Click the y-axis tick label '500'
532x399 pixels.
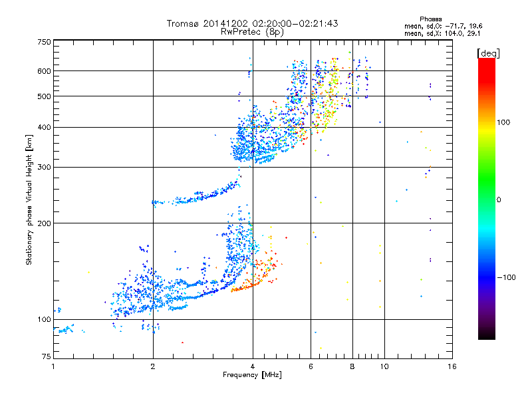(44, 96)
